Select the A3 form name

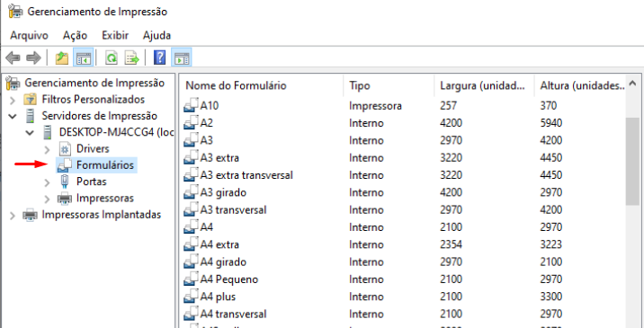pyautogui.click(x=207, y=140)
